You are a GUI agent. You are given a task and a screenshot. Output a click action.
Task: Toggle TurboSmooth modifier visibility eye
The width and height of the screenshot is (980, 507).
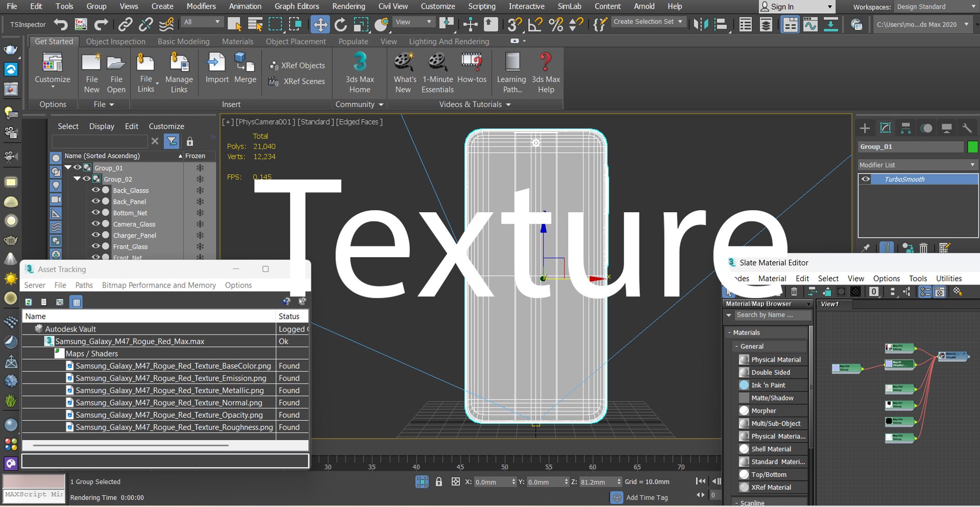[x=866, y=179]
